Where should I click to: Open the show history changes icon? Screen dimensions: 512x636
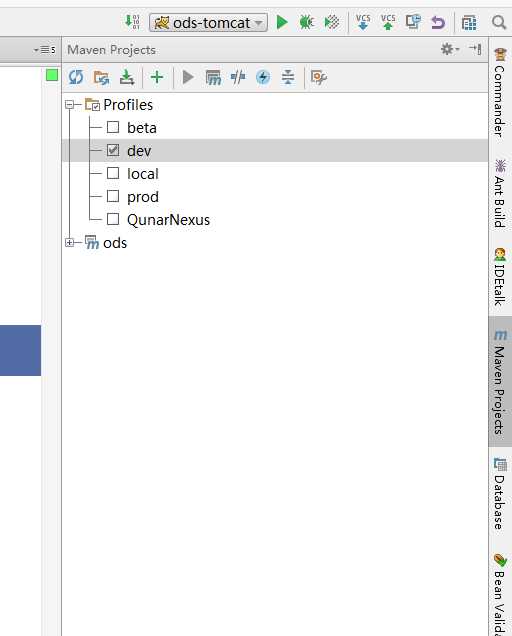413,22
